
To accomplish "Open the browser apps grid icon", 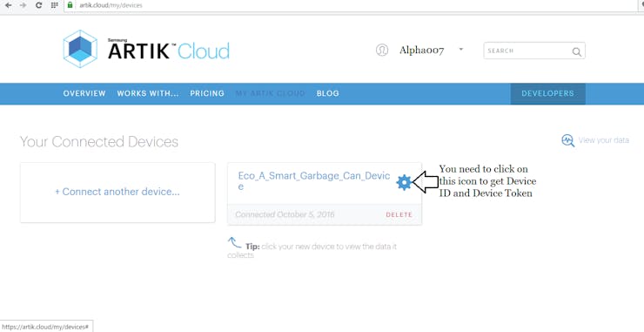I will pyautogui.click(x=55, y=5).
